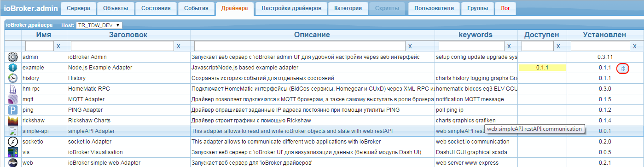
Task: Click 'Node.js Example Adapter' title cell
Action: click(128, 68)
